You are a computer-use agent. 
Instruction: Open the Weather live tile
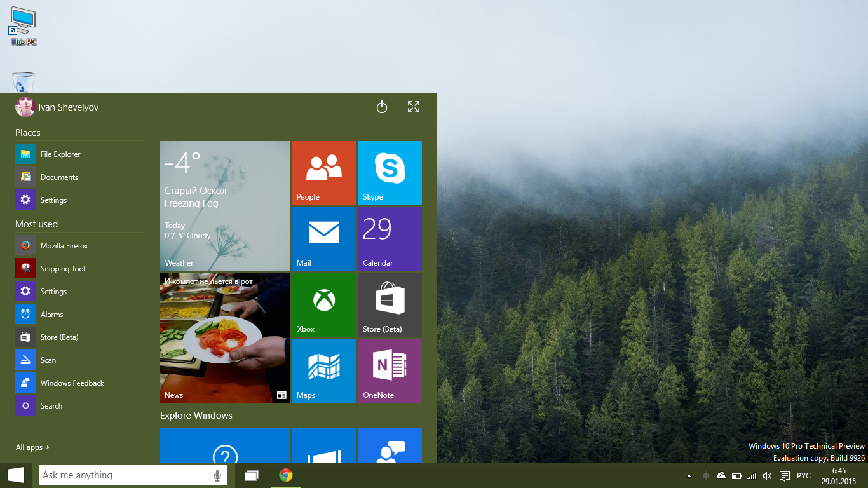pos(225,206)
